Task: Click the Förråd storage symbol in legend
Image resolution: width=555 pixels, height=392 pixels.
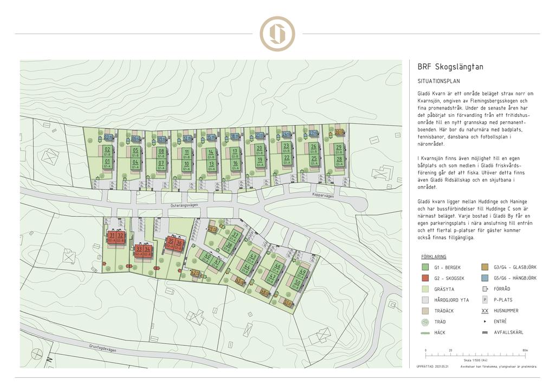Action: (x=485, y=289)
